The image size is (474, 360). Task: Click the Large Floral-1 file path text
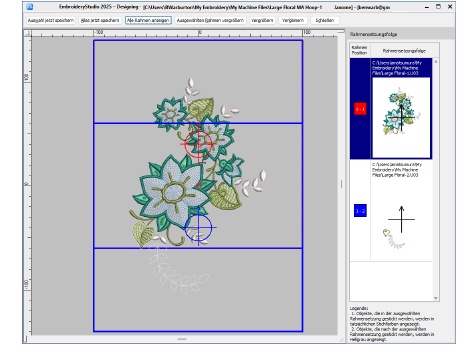pyautogui.click(x=397, y=68)
